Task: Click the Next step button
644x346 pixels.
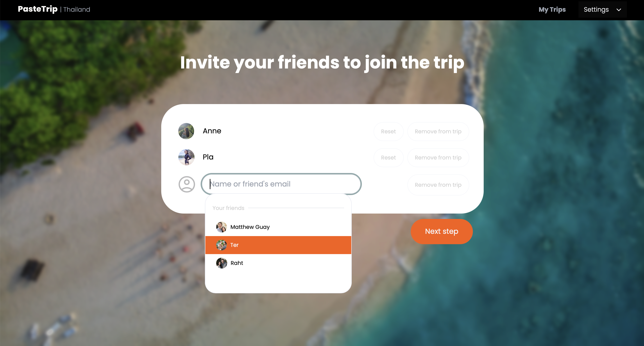Action: 442,231
